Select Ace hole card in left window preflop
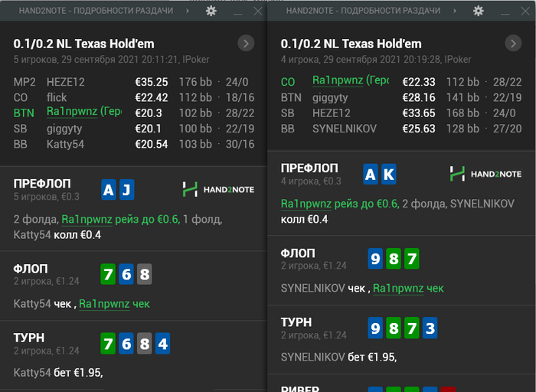The image size is (536, 392). click(109, 190)
